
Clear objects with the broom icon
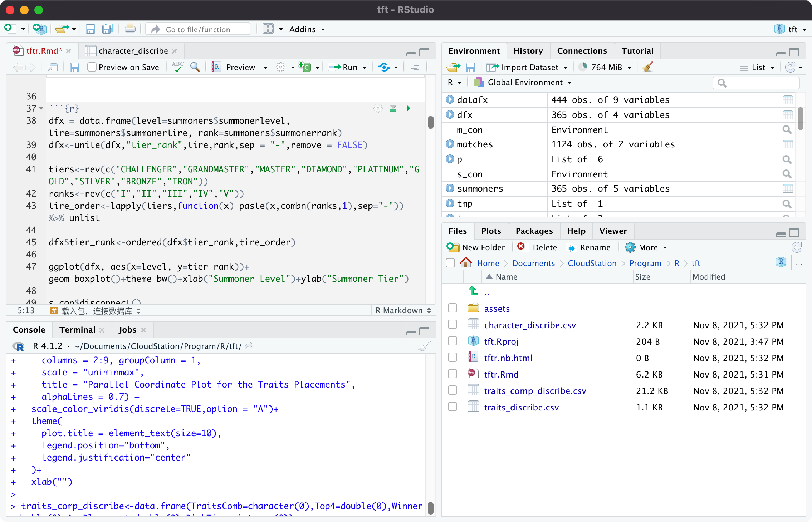pos(647,67)
